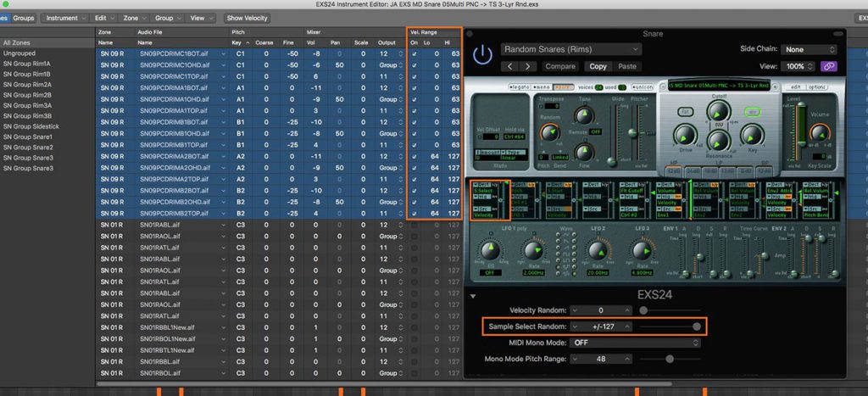Select SN Group Rim1A in the sidebar

[x=26, y=64]
